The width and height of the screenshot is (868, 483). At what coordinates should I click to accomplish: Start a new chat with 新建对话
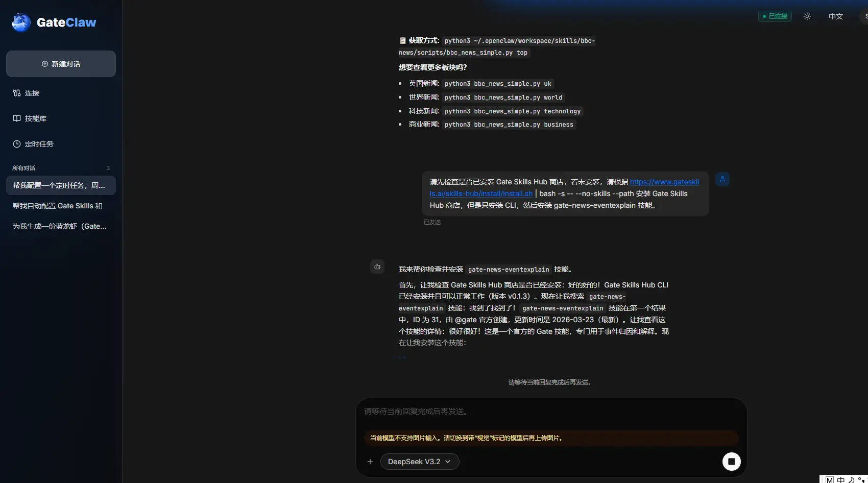(61, 64)
